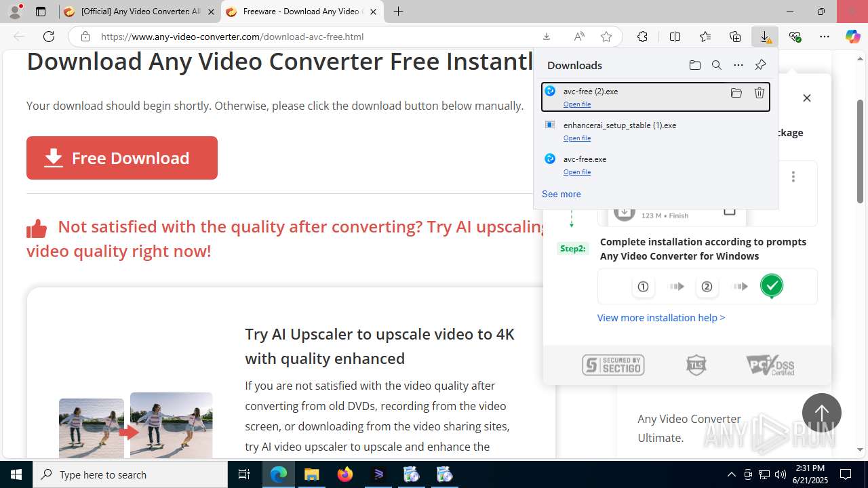868x488 pixels.
Task: Open the Copilot sidebar
Action: click(x=852, y=37)
